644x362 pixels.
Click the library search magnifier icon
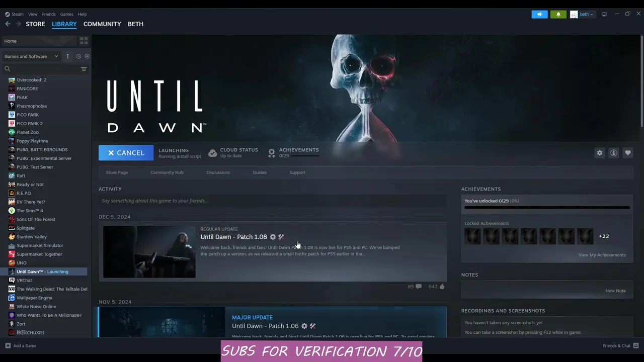(x=7, y=69)
